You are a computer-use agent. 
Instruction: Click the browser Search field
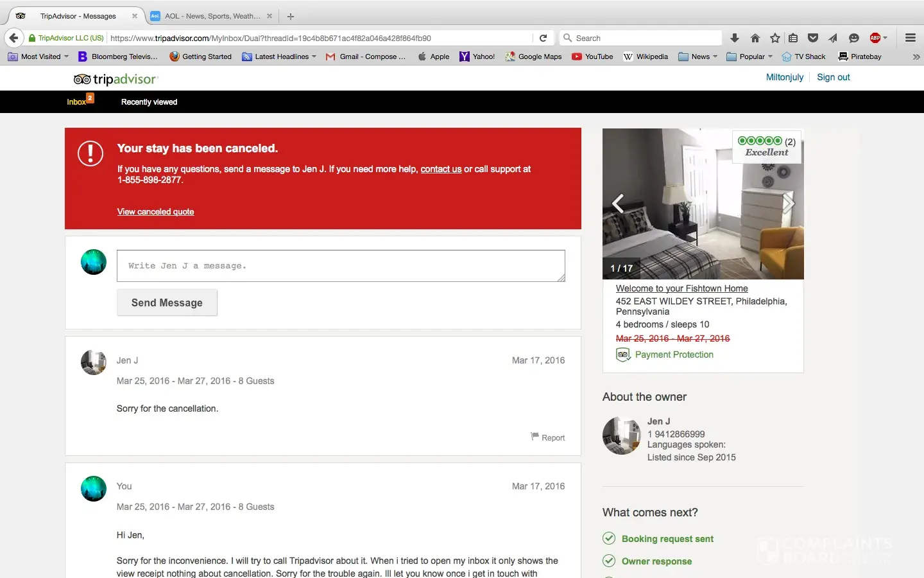pos(640,38)
